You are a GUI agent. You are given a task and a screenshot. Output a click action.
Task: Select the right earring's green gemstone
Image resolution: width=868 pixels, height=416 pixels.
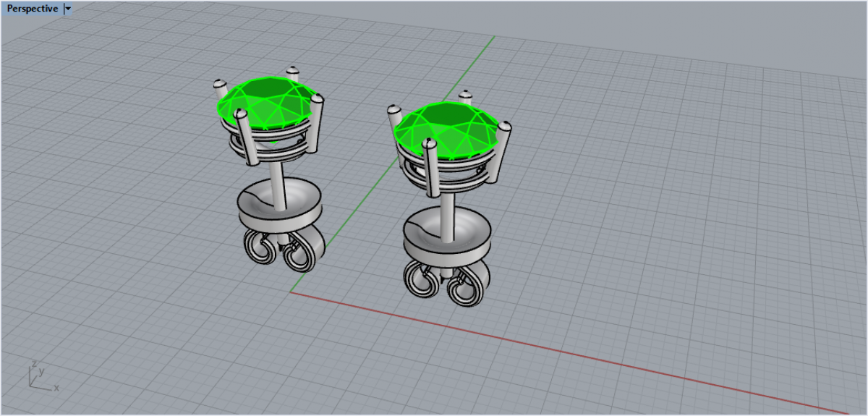(447, 129)
